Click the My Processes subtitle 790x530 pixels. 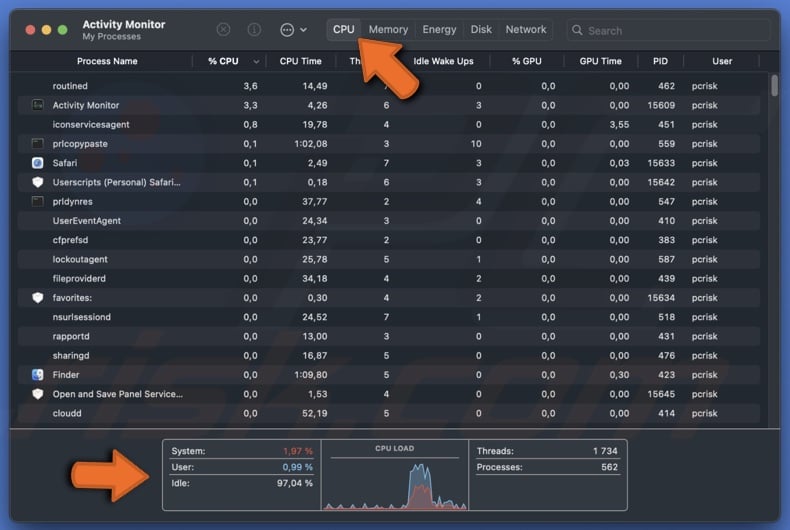coord(112,36)
